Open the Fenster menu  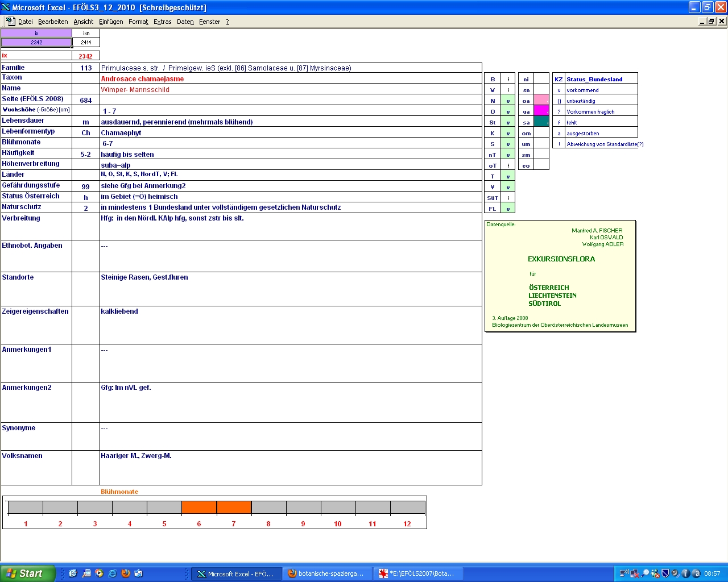209,22
